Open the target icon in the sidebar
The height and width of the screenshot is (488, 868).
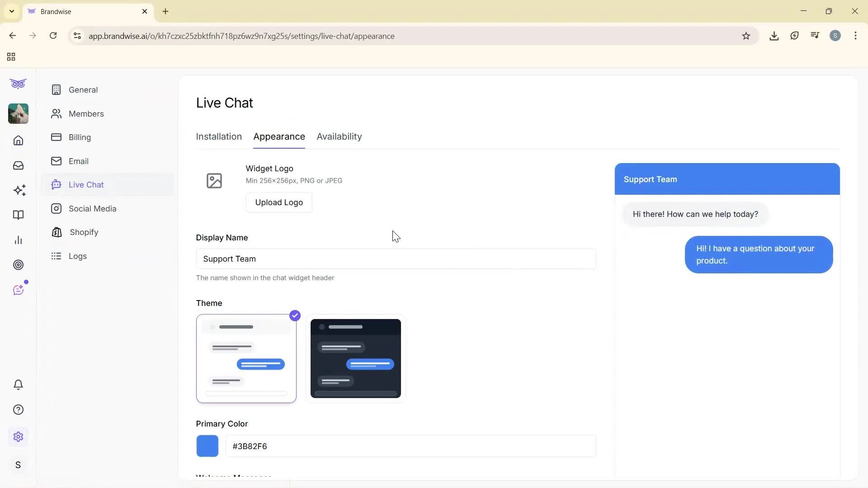pyautogui.click(x=18, y=265)
